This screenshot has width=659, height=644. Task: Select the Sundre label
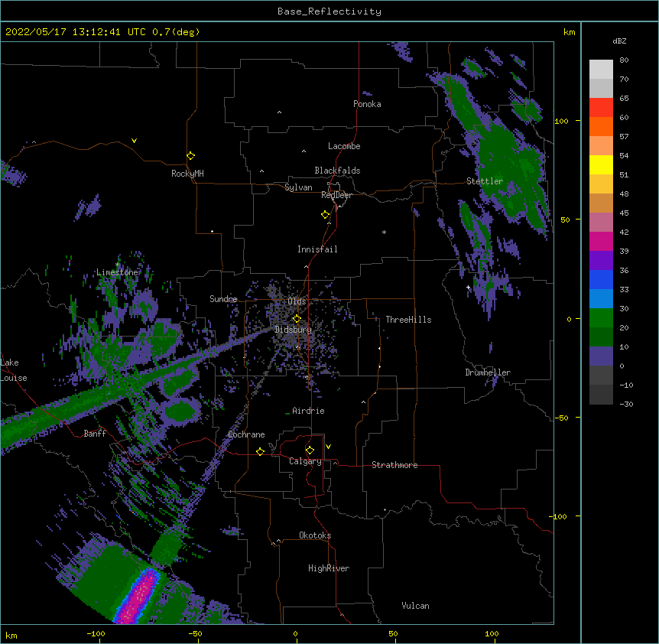point(223,299)
